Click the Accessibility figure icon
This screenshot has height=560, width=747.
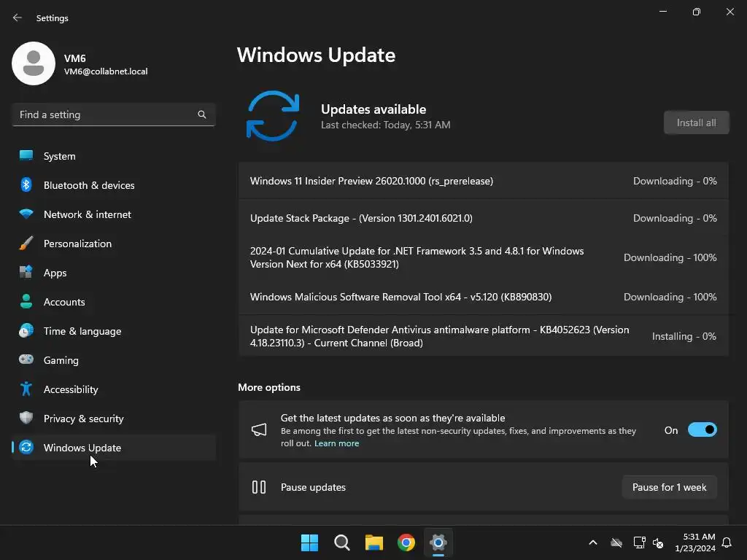click(x=26, y=389)
